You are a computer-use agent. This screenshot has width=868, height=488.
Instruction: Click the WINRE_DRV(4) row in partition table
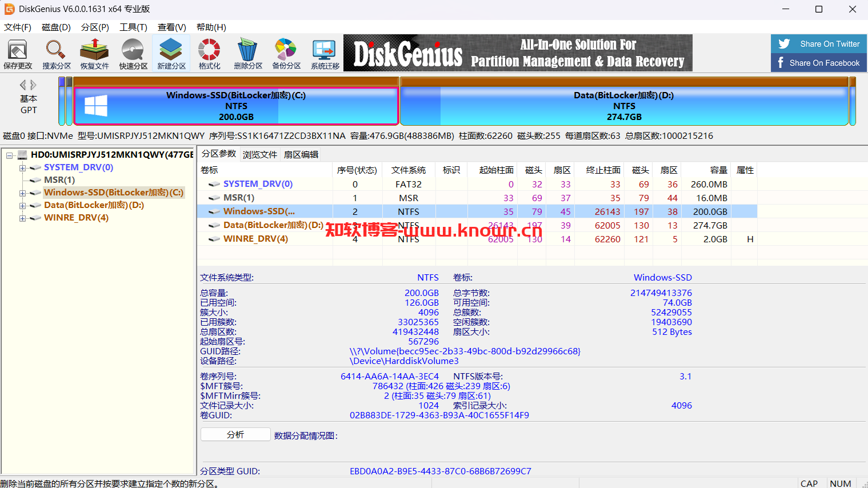point(477,239)
